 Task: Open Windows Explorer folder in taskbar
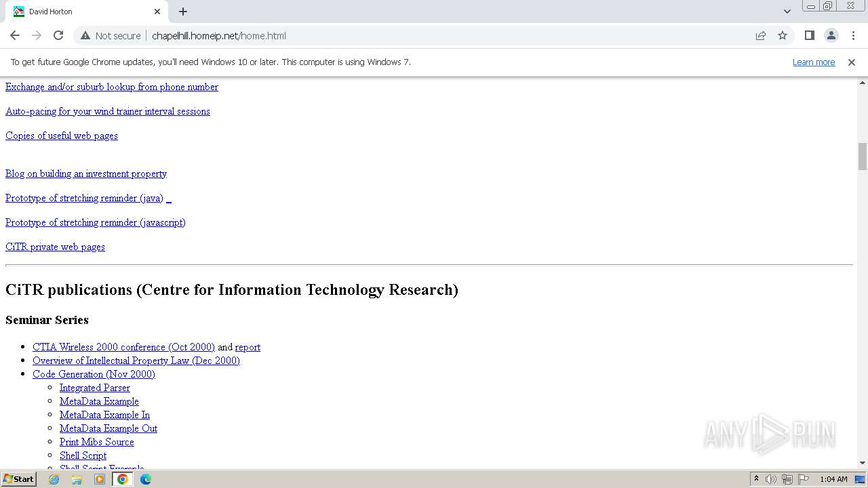pos(77,479)
